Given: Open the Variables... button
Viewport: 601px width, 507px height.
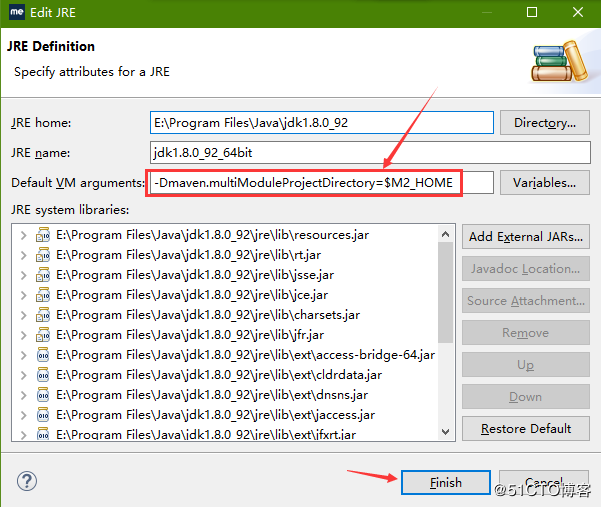Looking at the screenshot, I should click(545, 183).
